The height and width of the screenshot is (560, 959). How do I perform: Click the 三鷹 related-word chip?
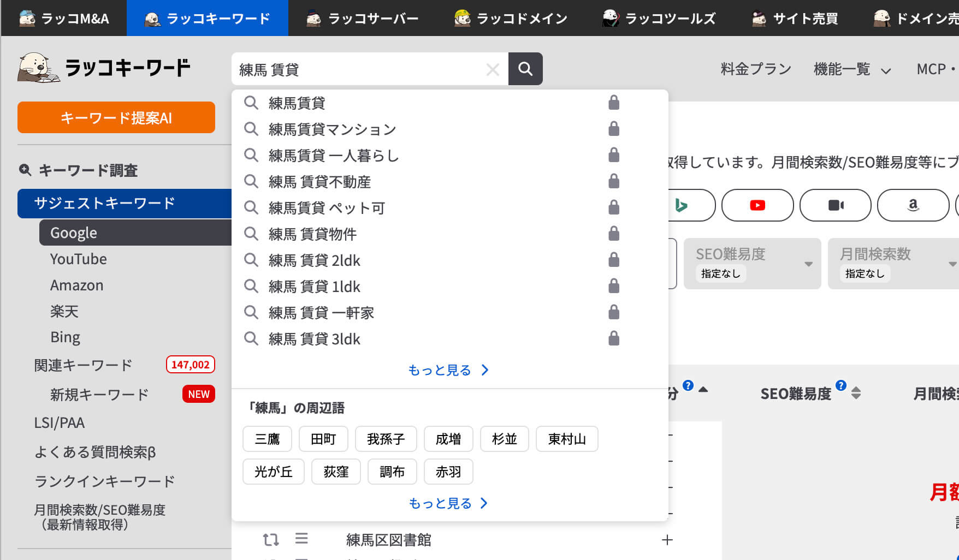tap(267, 439)
